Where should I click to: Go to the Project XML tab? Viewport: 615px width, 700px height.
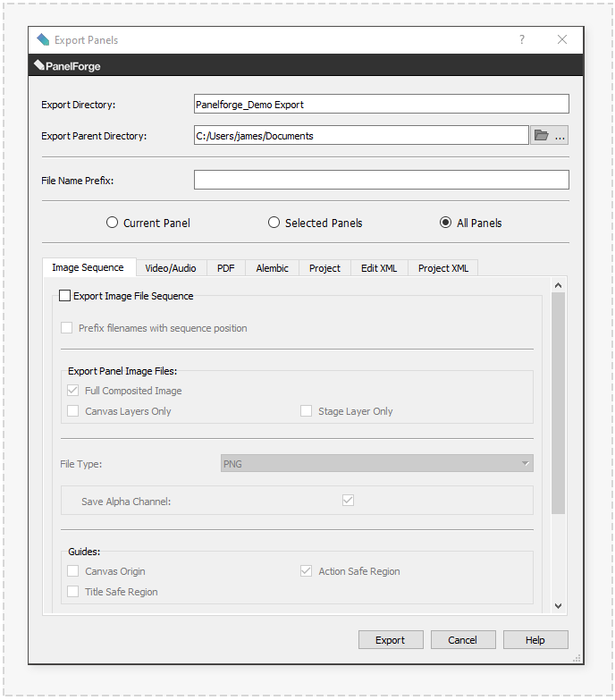coord(443,268)
